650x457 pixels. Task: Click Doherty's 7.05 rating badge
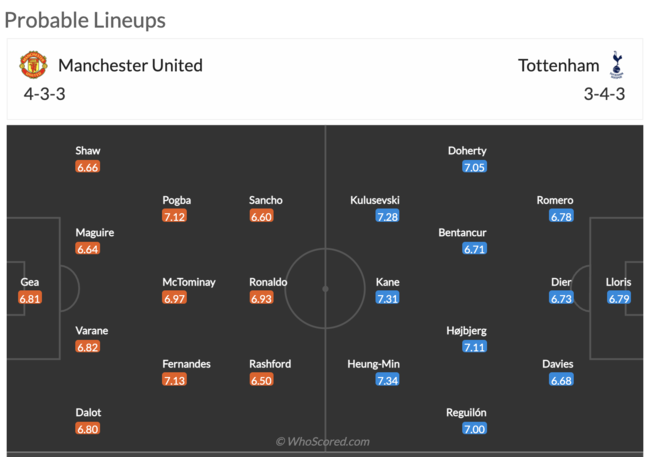[474, 167]
